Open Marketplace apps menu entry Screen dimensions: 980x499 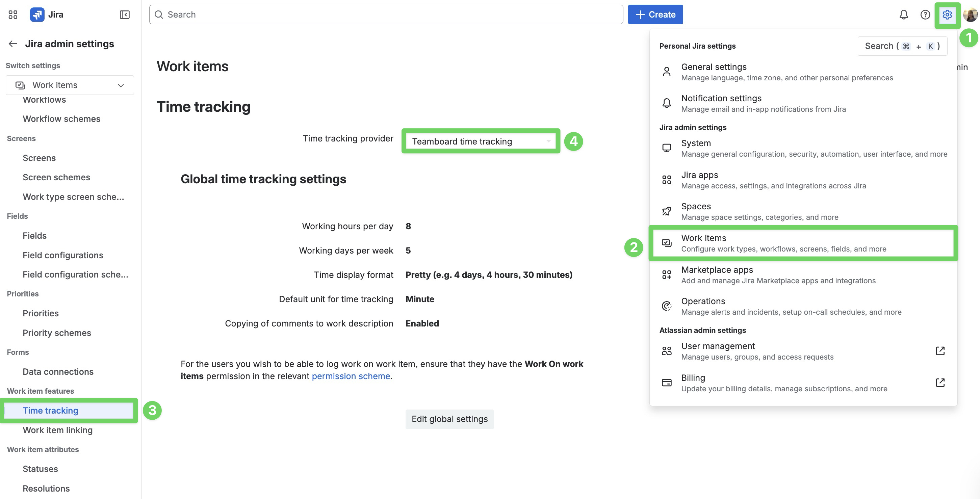pyautogui.click(x=717, y=274)
